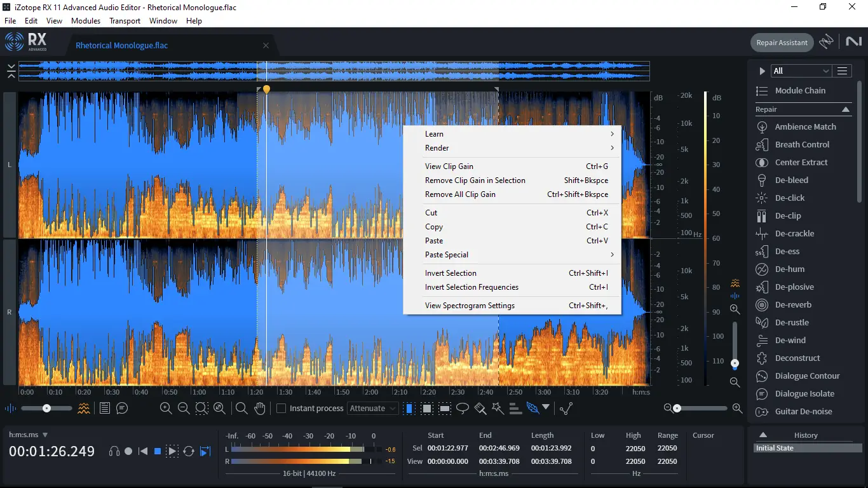Click the zoom in magnifier below the timeline
The width and height of the screenshot is (868, 488).
pos(166,409)
